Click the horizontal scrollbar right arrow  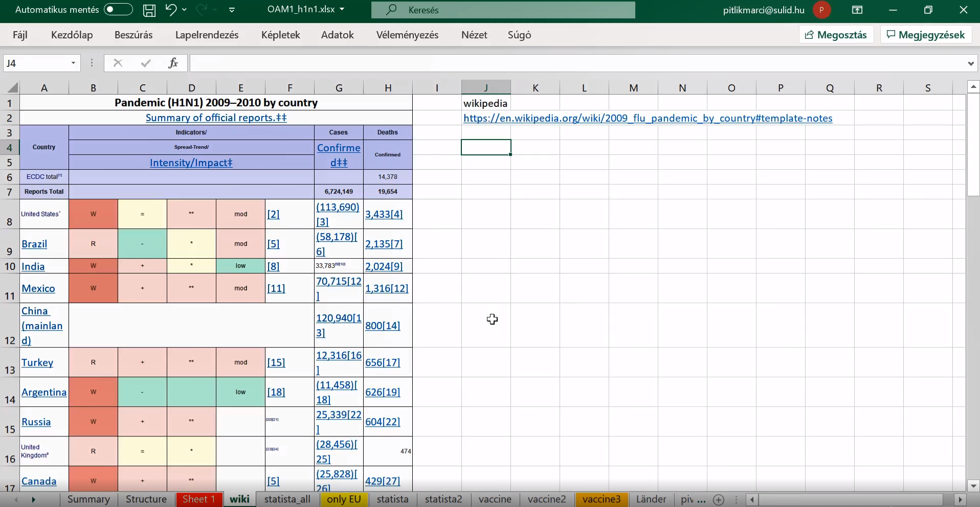click(x=961, y=500)
